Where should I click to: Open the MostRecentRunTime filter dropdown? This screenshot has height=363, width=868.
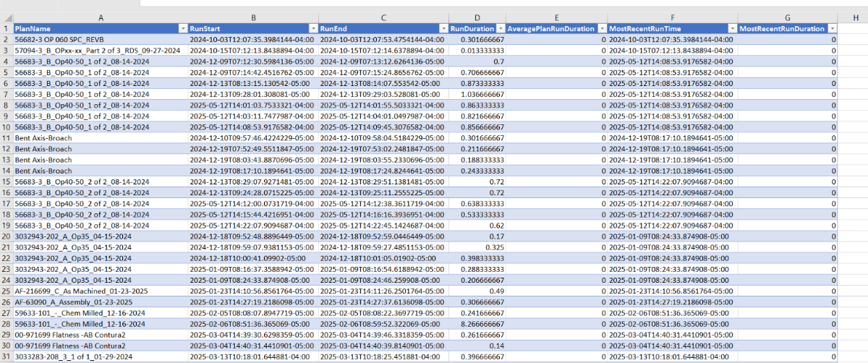pyautogui.click(x=731, y=28)
